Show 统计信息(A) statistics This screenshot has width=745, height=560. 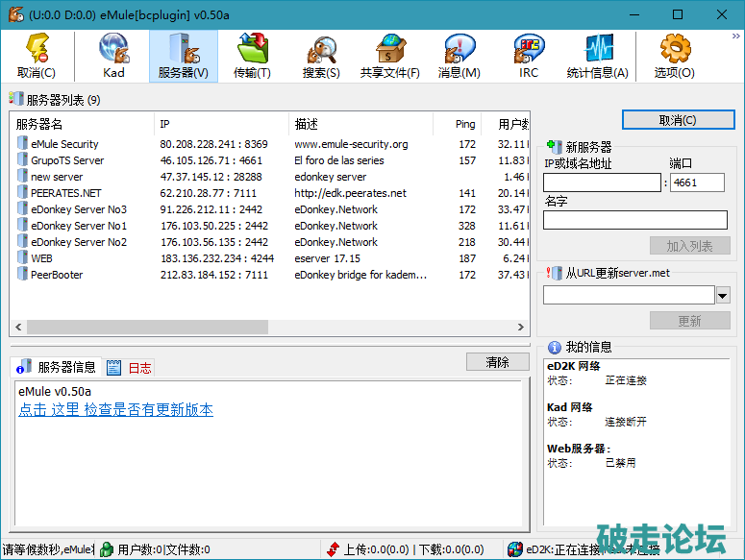(597, 56)
